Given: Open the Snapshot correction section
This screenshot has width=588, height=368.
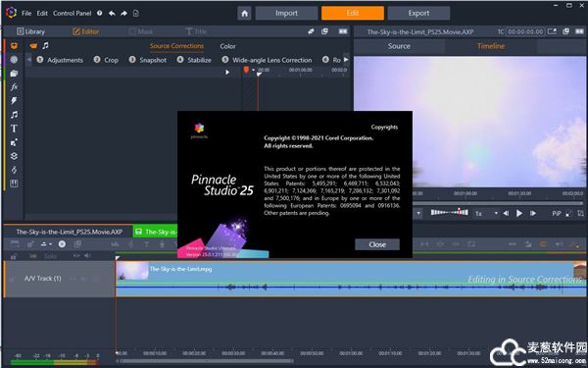Looking at the screenshot, I should (x=148, y=60).
